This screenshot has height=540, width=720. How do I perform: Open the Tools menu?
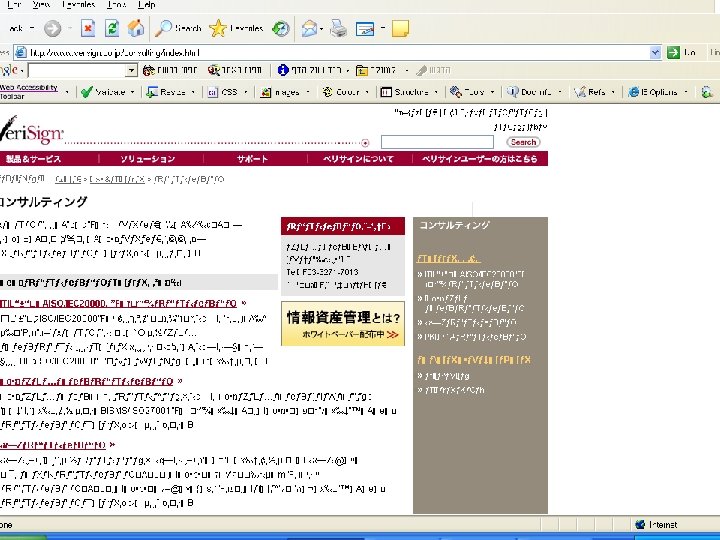(116, 5)
